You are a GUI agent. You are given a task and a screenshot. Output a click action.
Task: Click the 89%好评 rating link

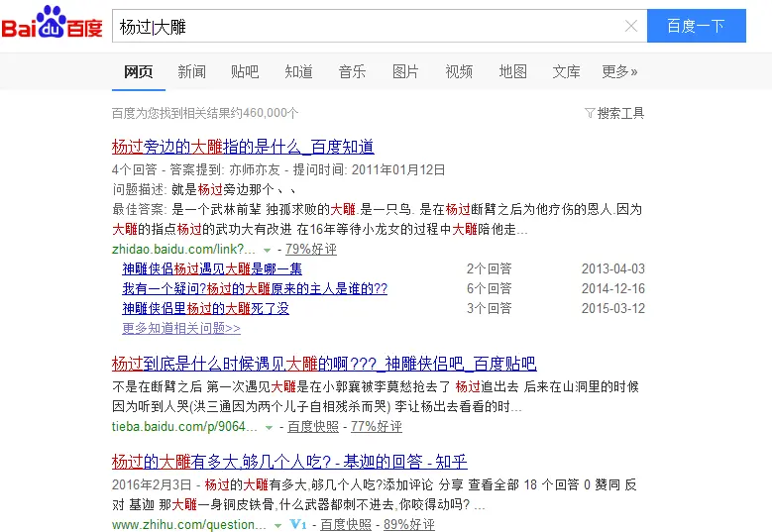pos(409,525)
